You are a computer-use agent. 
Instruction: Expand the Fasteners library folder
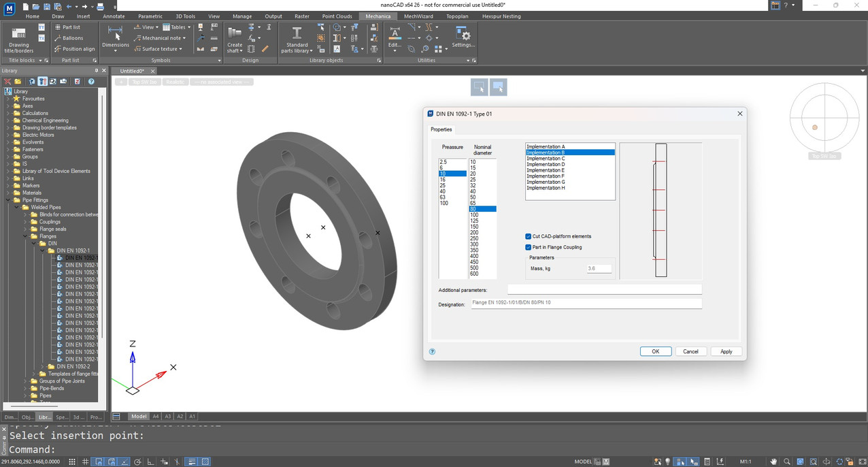click(8, 149)
